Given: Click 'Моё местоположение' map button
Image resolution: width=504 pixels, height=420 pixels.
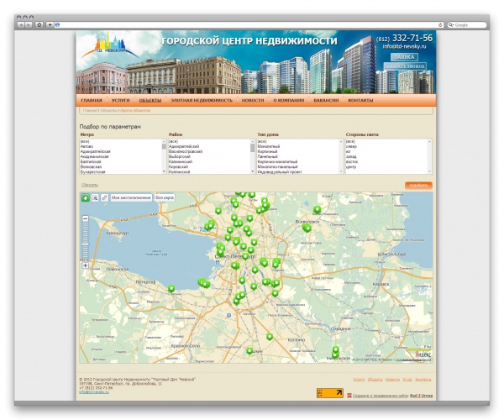Looking at the screenshot, I should (131, 197).
